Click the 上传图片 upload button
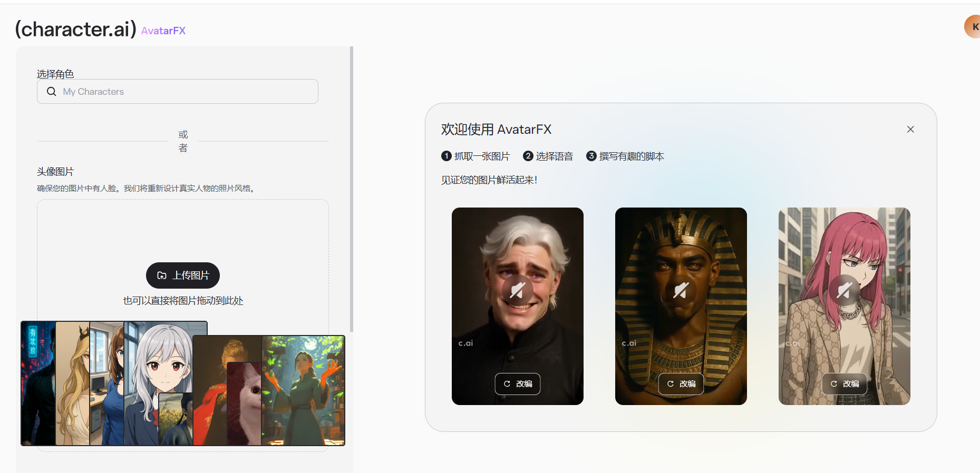Viewport: 980px width, 473px height. pos(182,275)
